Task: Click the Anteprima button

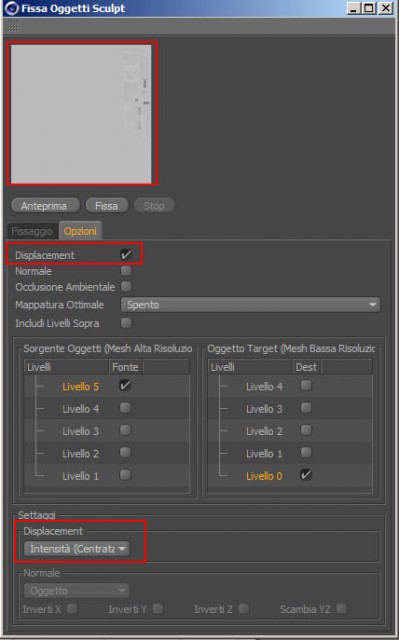Action: (x=44, y=206)
